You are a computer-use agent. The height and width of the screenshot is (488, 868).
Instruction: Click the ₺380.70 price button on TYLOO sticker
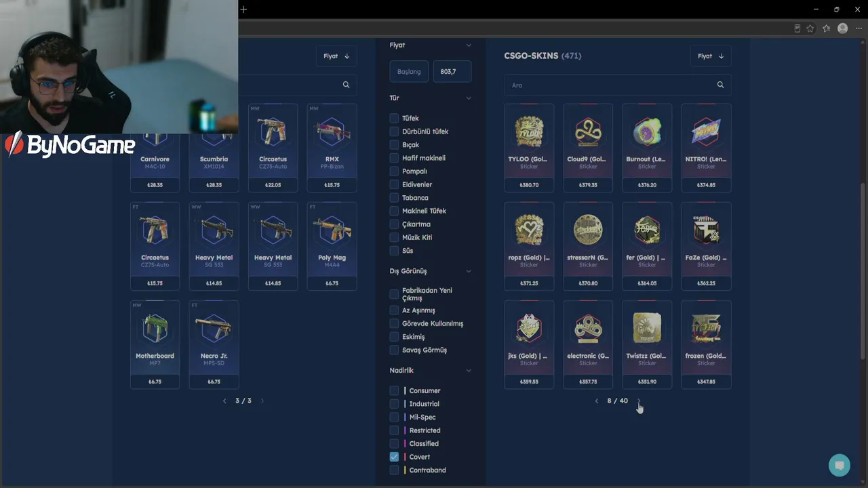pos(529,184)
